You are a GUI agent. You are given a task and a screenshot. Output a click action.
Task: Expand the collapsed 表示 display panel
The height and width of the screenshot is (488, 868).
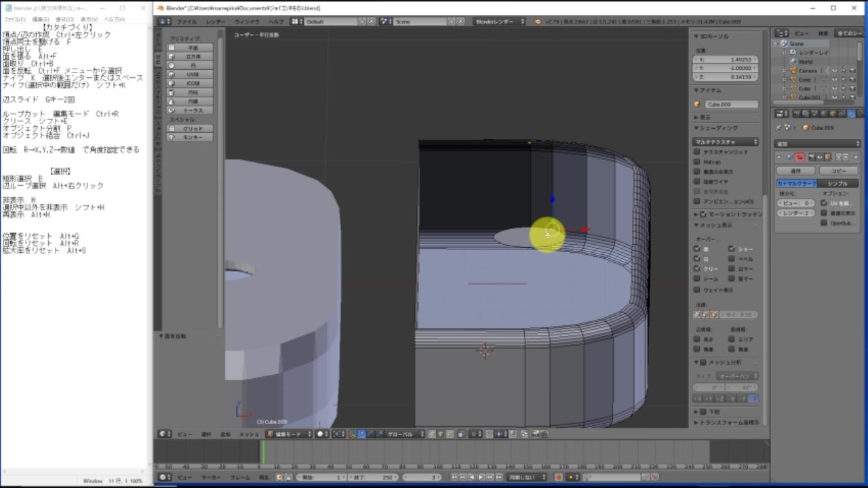(707, 117)
